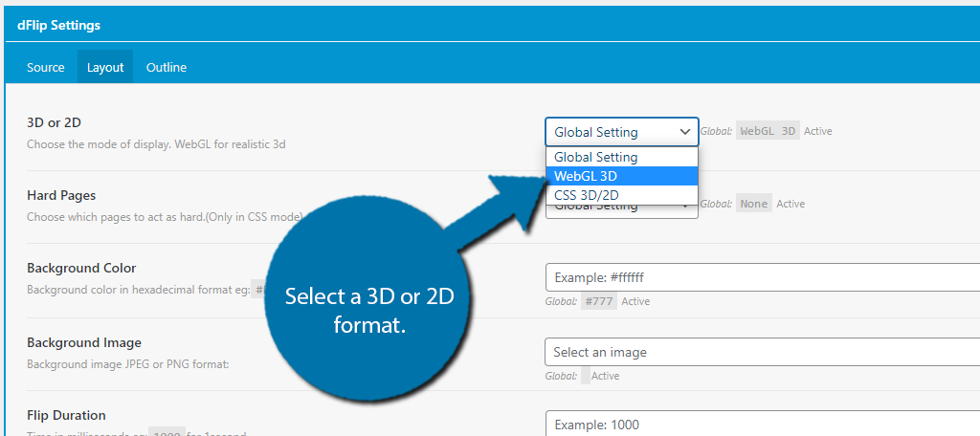
Task: Switch to the Source tab
Action: [45, 67]
